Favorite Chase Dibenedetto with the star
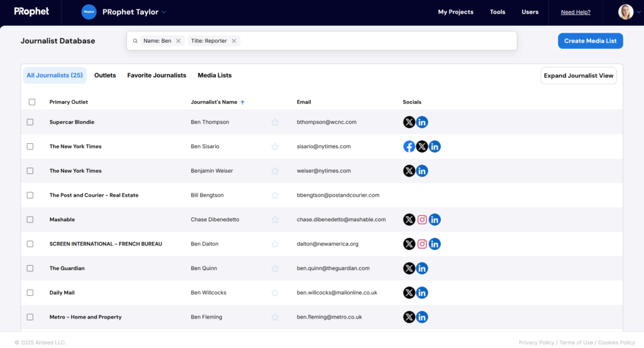The height and width of the screenshot is (348, 644). coord(275,220)
